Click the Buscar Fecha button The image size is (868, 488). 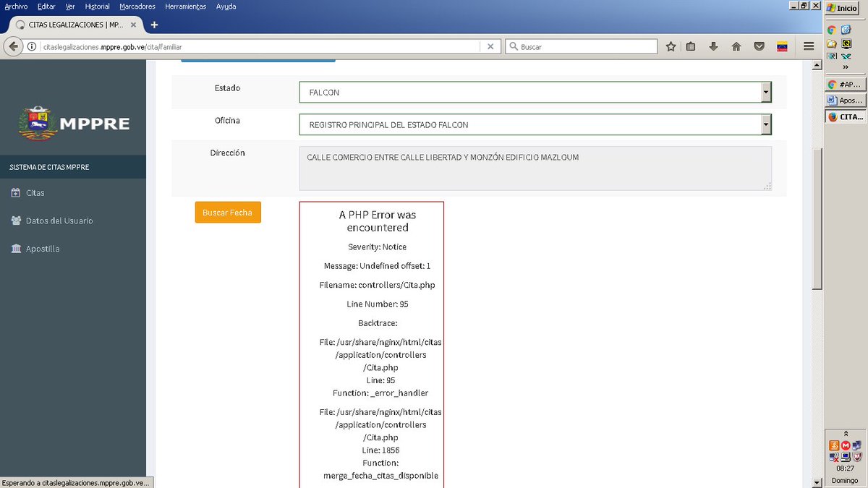[x=228, y=213]
